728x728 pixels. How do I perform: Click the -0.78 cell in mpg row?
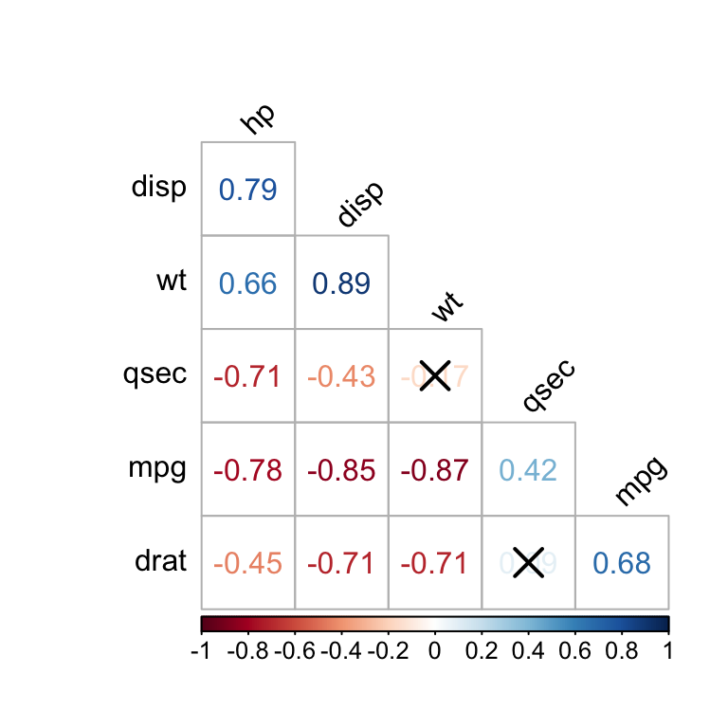247,469
